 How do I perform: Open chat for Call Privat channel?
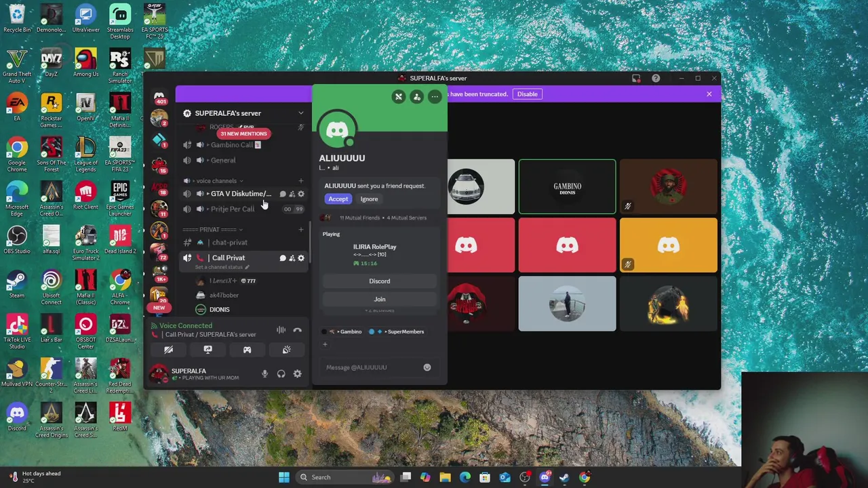coord(283,258)
